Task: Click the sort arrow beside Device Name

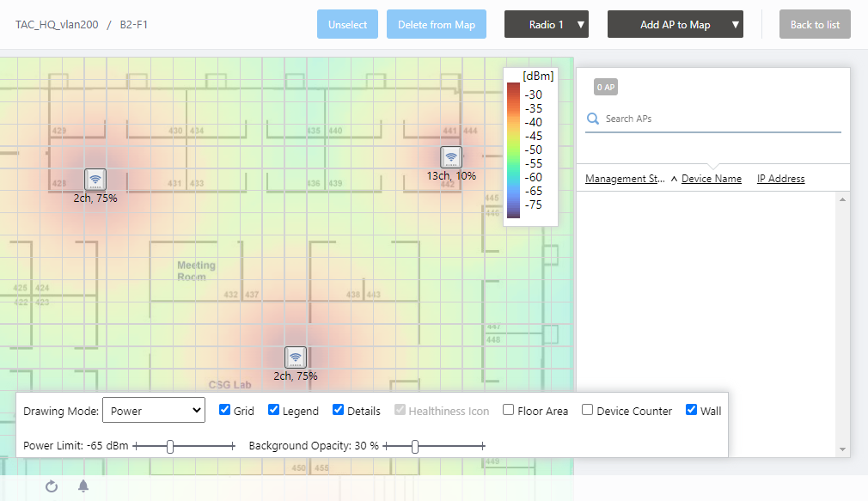Action: [675, 179]
